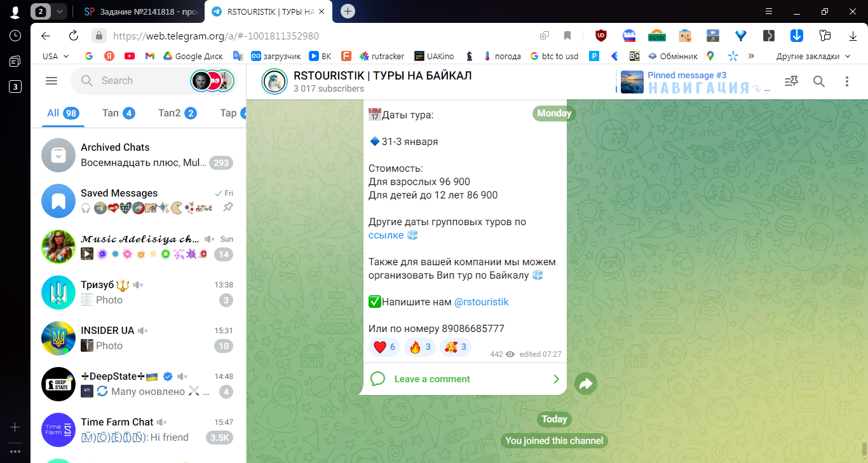Select the Тап2 chat folder tab

[177, 113]
